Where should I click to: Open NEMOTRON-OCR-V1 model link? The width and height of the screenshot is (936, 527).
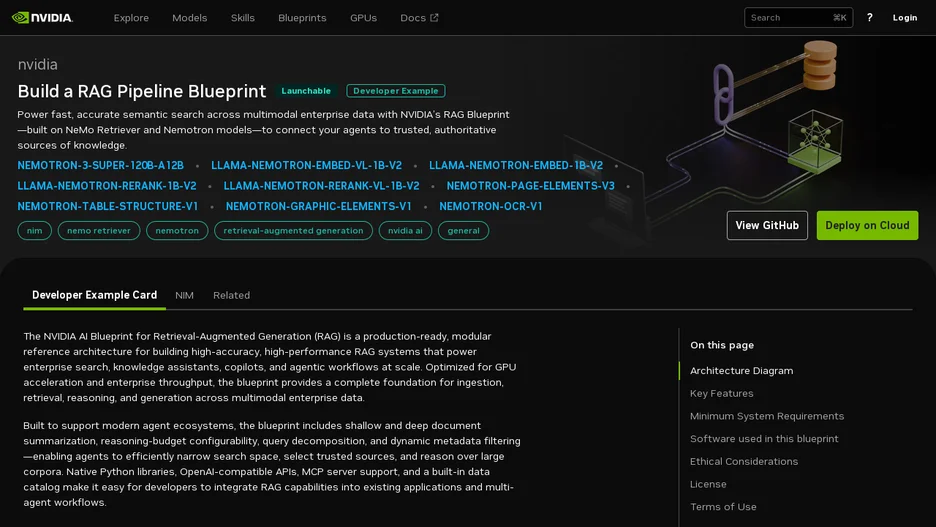491,206
